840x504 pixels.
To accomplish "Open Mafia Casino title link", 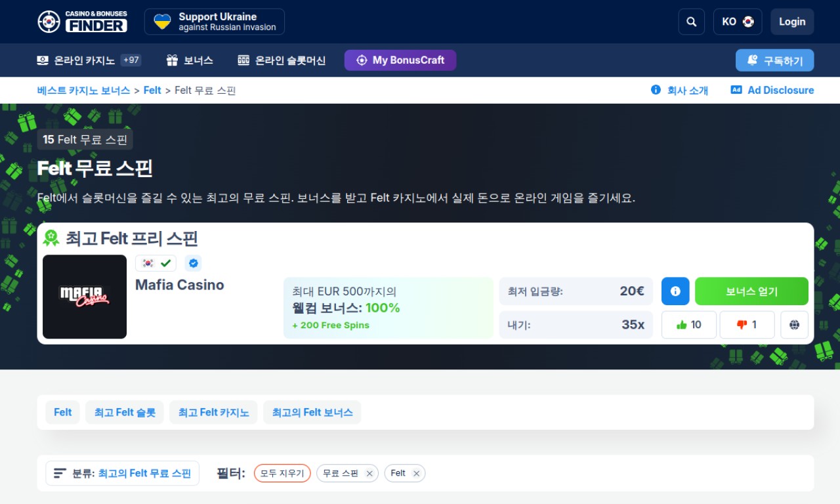I will click(180, 285).
